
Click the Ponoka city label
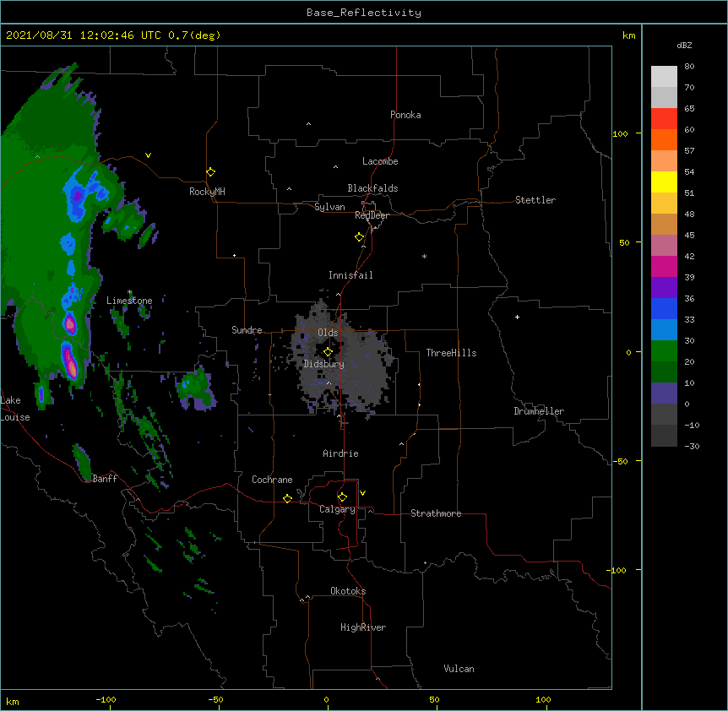pos(405,115)
